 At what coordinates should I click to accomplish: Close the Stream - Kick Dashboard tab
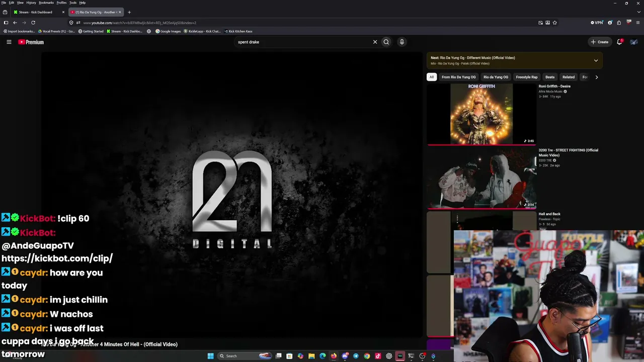point(63,12)
